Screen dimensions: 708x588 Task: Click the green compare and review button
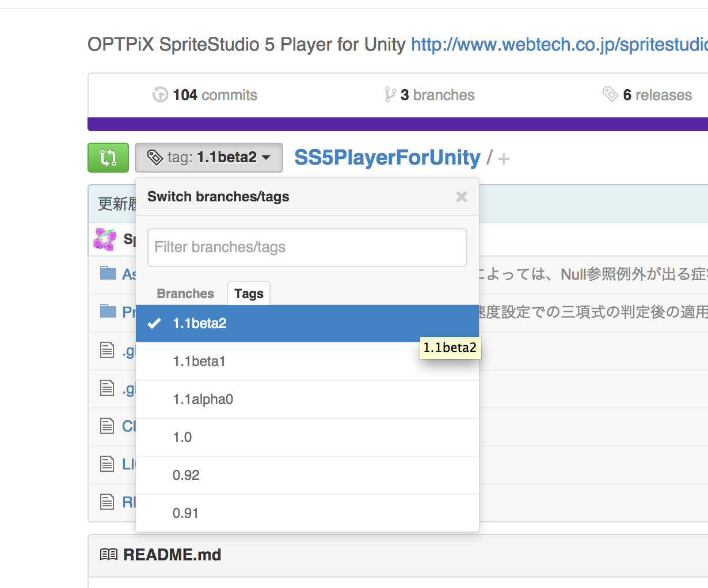point(108,158)
